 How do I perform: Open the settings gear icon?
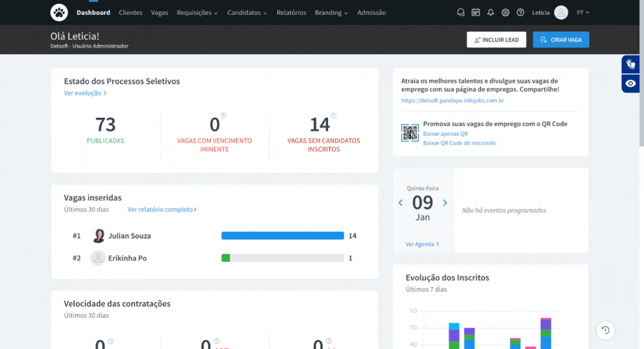point(505,12)
